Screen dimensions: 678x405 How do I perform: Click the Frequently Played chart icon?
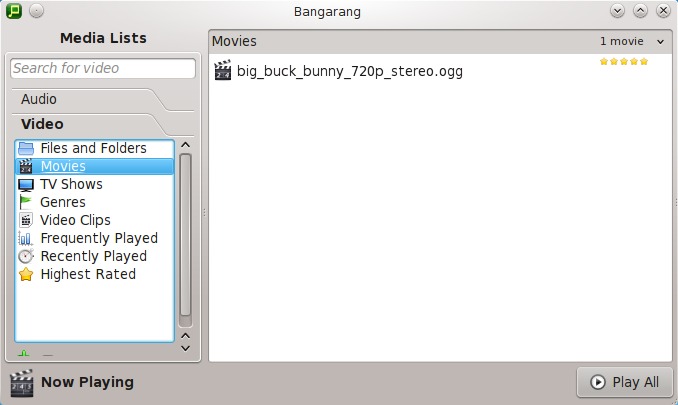[x=26, y=238]
